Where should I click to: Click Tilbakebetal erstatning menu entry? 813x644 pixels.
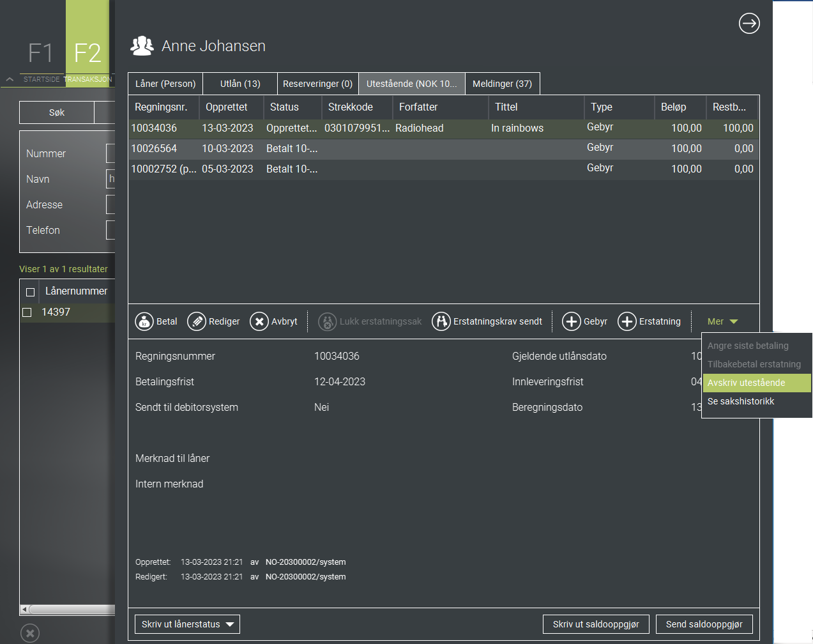point(757,364)
